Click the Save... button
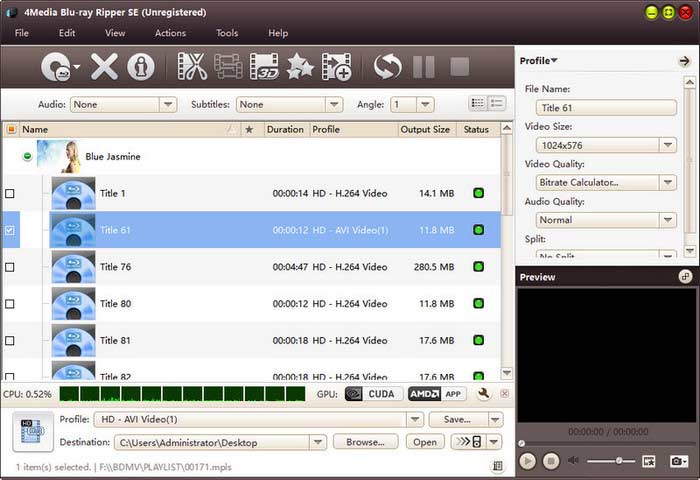Screen dimensions: 700x480 click(458, 419)
